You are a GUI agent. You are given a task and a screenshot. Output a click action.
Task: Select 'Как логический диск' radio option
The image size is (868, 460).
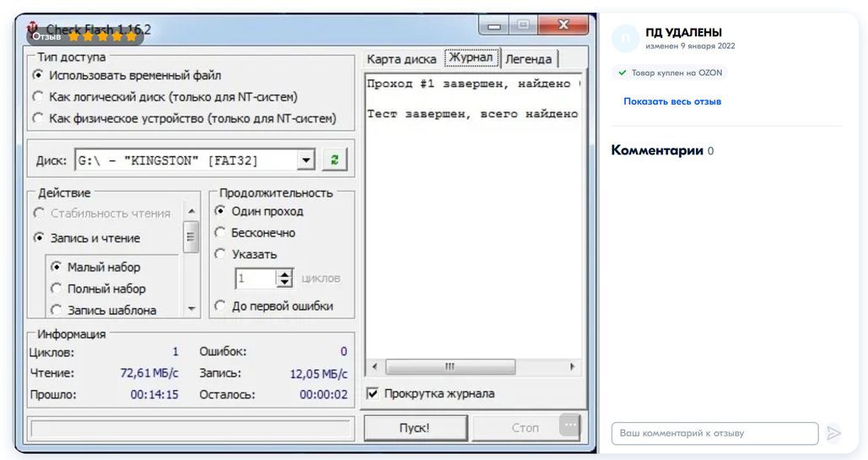pos(38,97)
